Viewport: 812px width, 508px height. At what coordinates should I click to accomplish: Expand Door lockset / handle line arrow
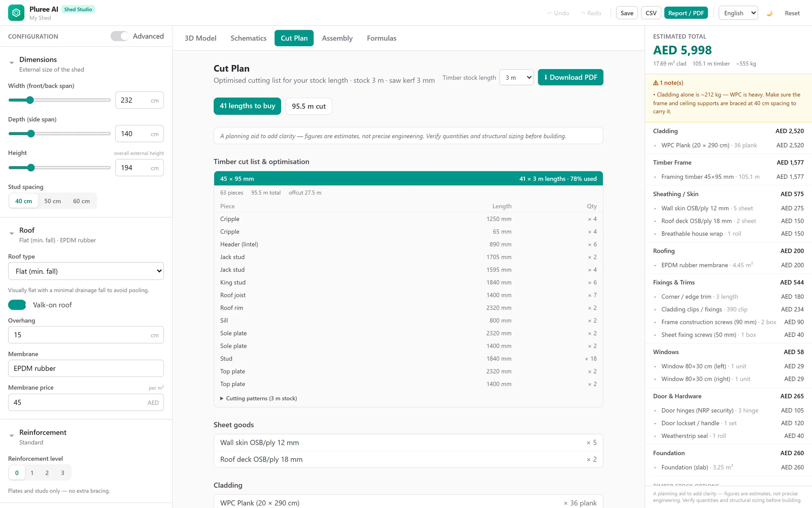656,423
